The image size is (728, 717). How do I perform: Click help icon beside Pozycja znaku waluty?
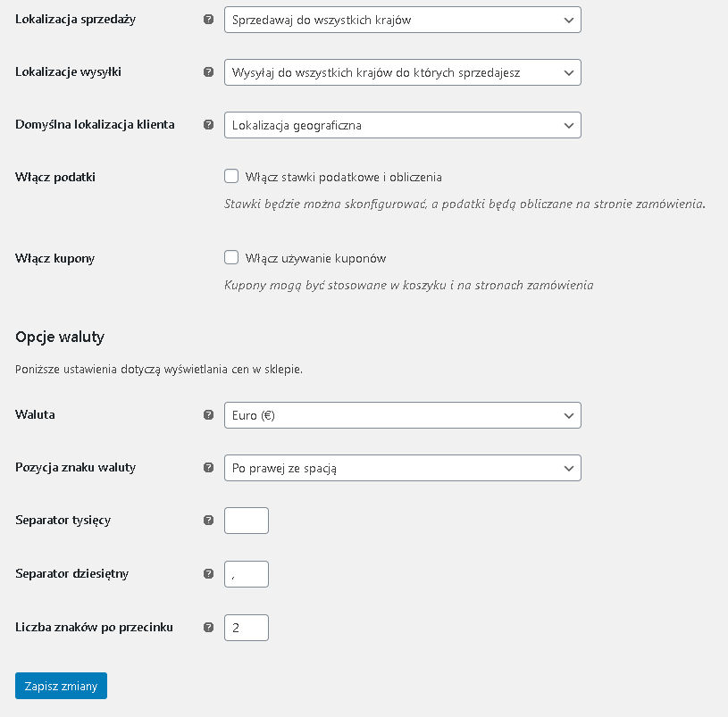click(208, 467)
